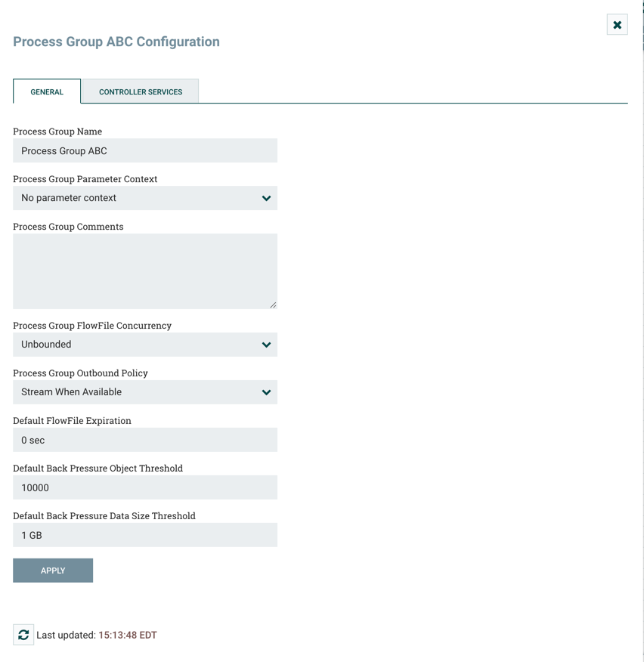Click the Parameter Context dropdown chevron icon
The height and width of the screenshot is (662, 644).
(266, 198)
